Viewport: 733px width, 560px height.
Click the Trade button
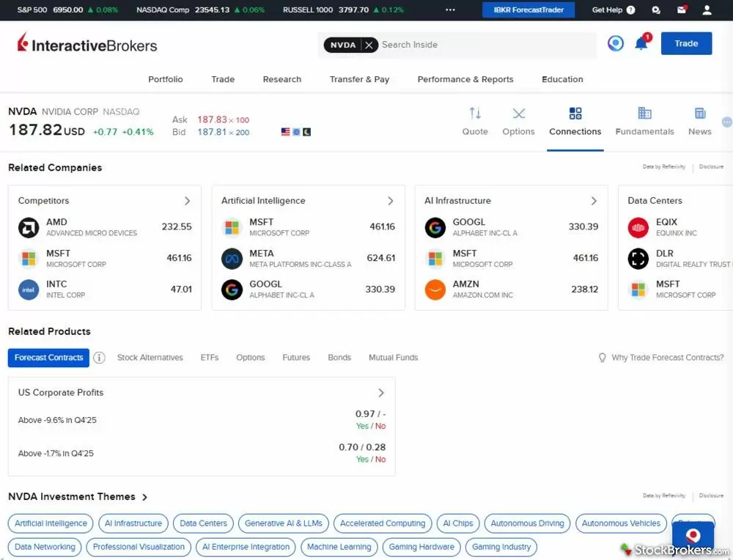click(686, 43)
